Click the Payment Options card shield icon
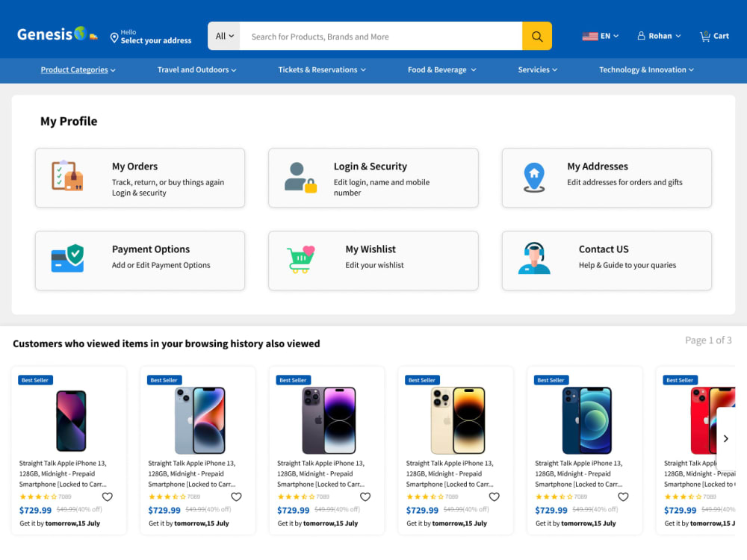The image size is (747, 560). (68, 258)
